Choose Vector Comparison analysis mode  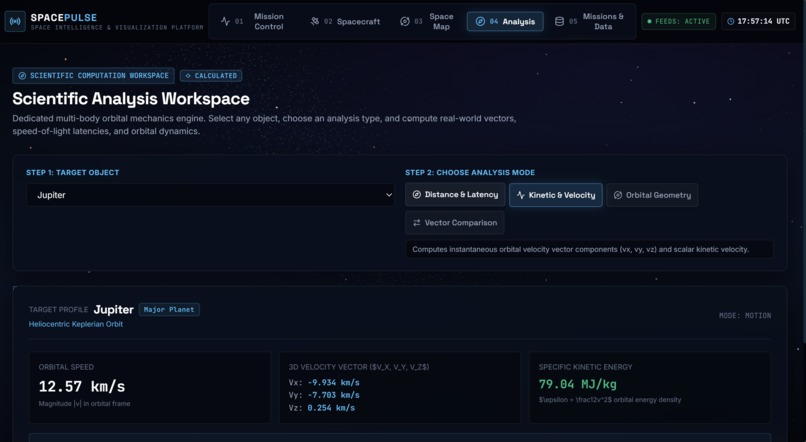(x=455, y=223)
